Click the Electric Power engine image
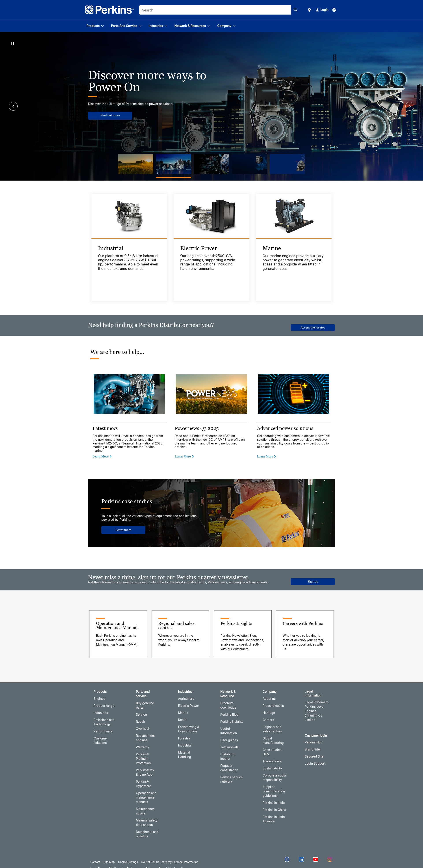 coord(211,216)
